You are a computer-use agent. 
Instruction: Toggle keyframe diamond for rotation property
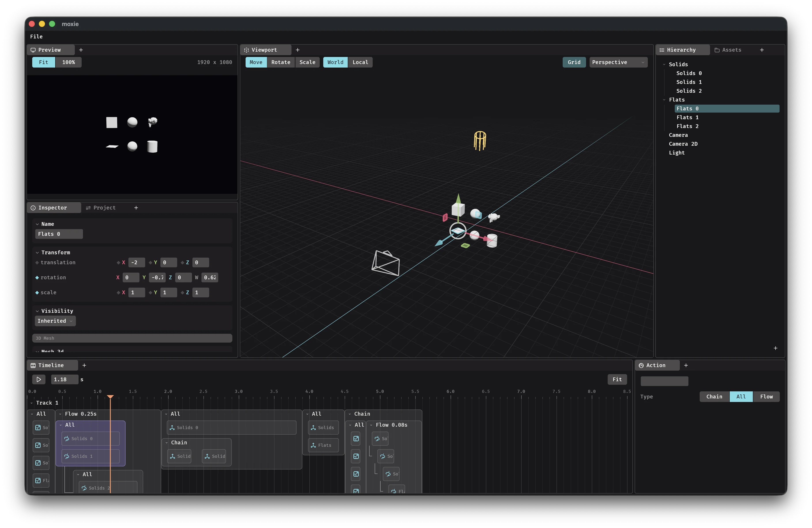pos(37,278)
